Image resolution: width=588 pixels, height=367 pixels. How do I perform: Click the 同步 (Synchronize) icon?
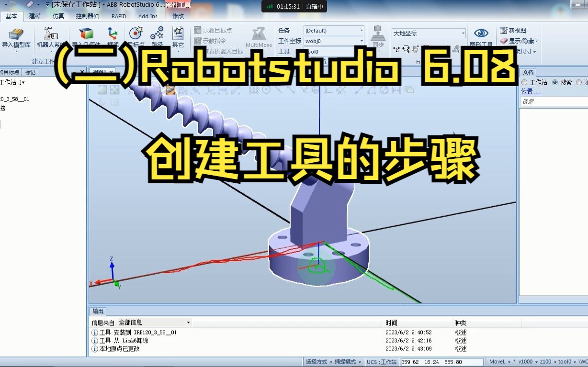pos(378,33)
